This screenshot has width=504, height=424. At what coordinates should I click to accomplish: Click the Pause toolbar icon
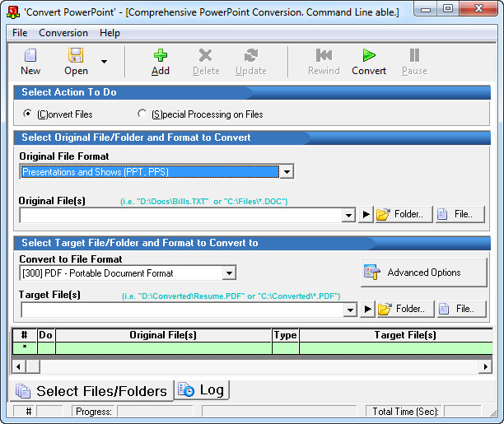click(x=414, y=55)
